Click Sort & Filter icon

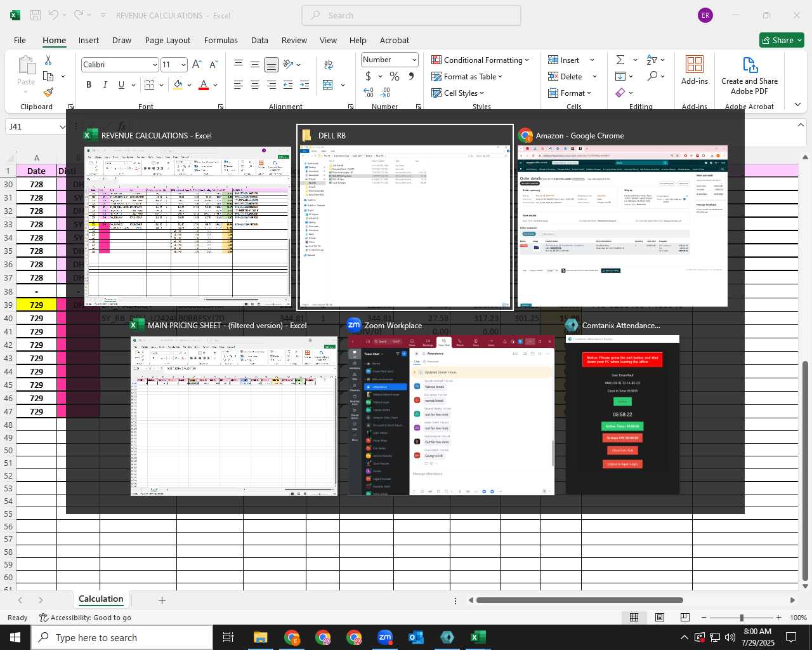pyautogui.click(x=652, y=60)
